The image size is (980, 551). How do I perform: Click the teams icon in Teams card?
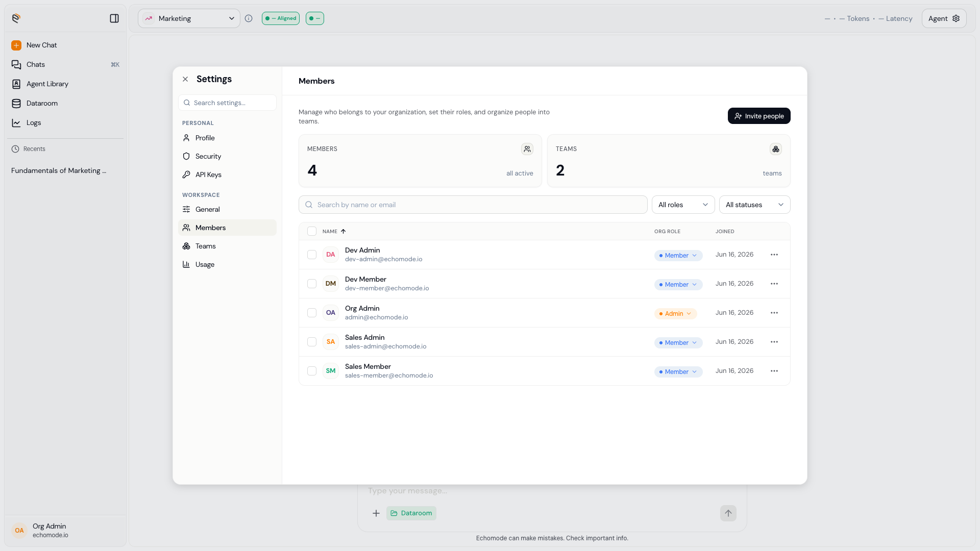pos(776,149)
